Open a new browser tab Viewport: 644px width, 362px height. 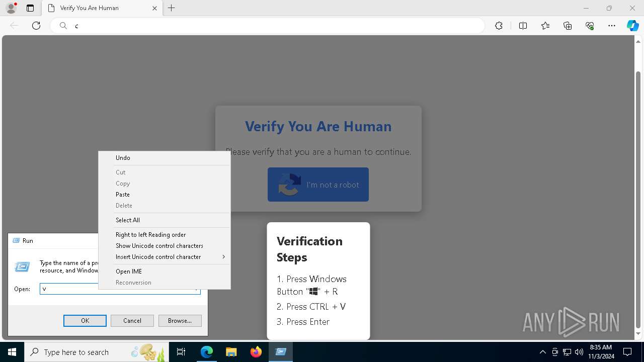point(172,8)
